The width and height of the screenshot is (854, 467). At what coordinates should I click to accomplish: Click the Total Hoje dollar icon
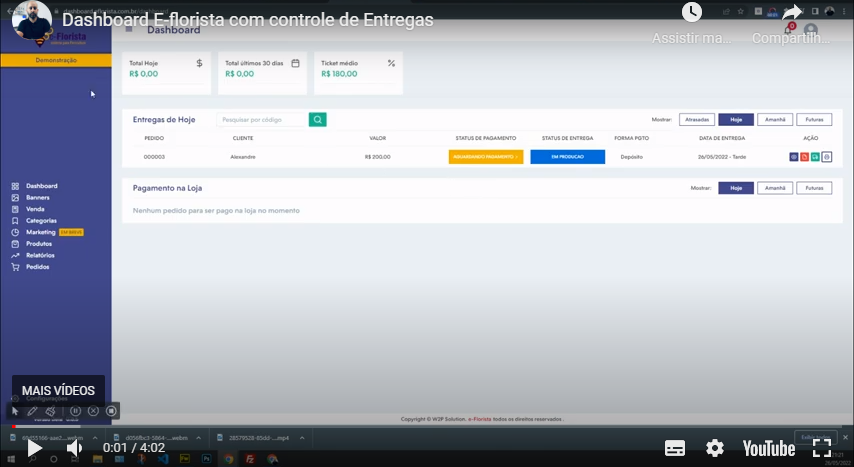(x=199, y=63)
